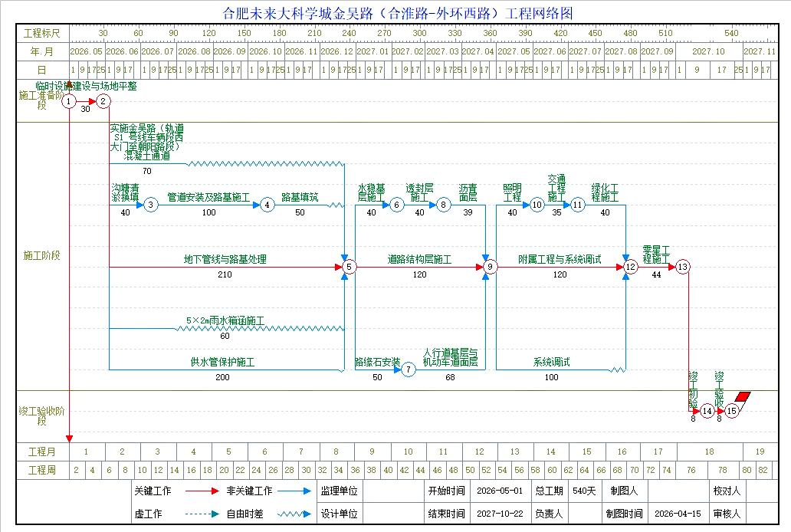Click the end time value 2027-10-22
The width and height of the screenshot is (791, 532).
point(500,514)
